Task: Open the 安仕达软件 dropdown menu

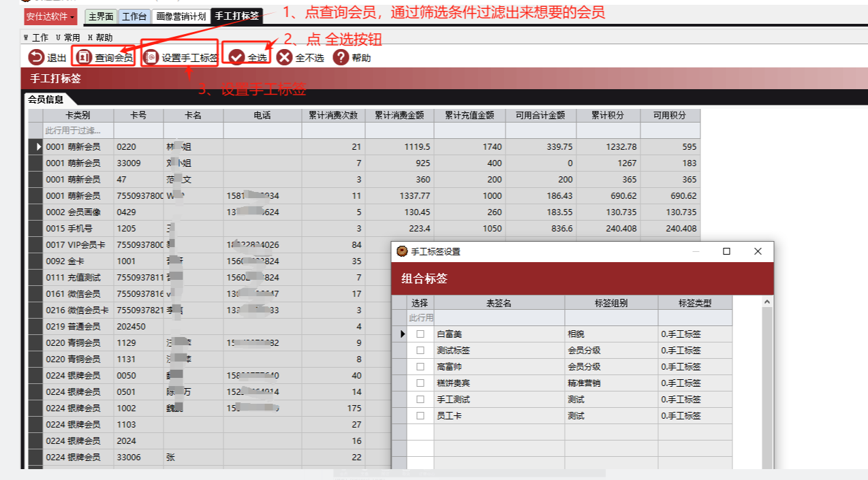Action: [x=50, y=16]
